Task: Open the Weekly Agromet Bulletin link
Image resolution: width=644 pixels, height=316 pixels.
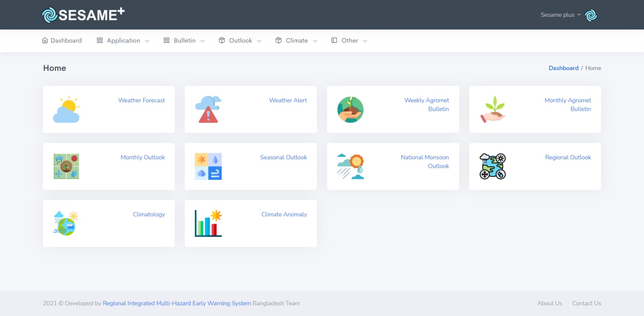Action: [x=427, y=105]
